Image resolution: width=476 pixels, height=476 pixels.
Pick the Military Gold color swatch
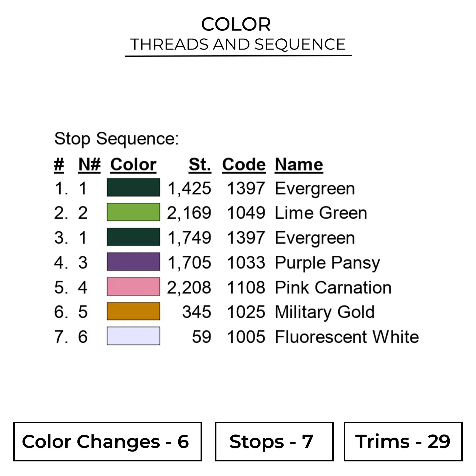tap(133, 311)
